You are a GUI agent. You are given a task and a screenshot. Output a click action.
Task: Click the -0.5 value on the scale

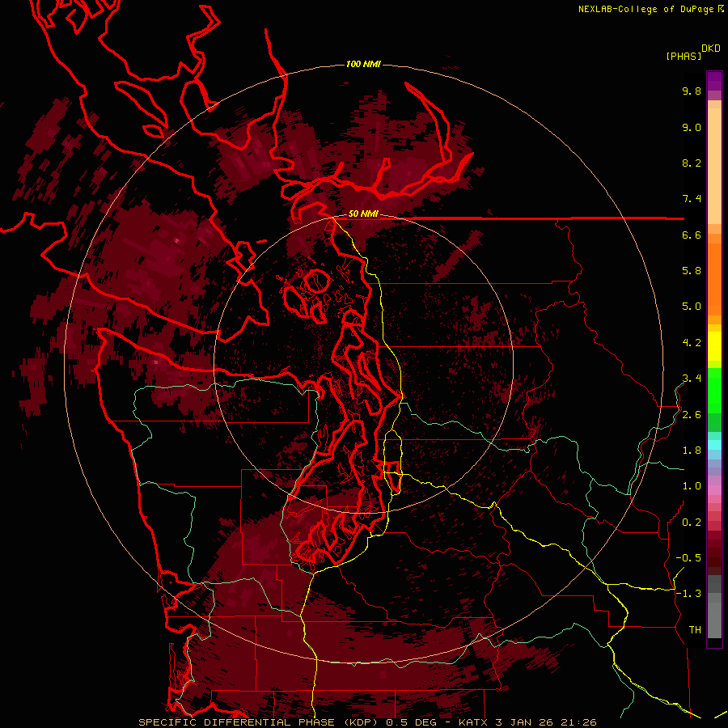tap(688, 558)
